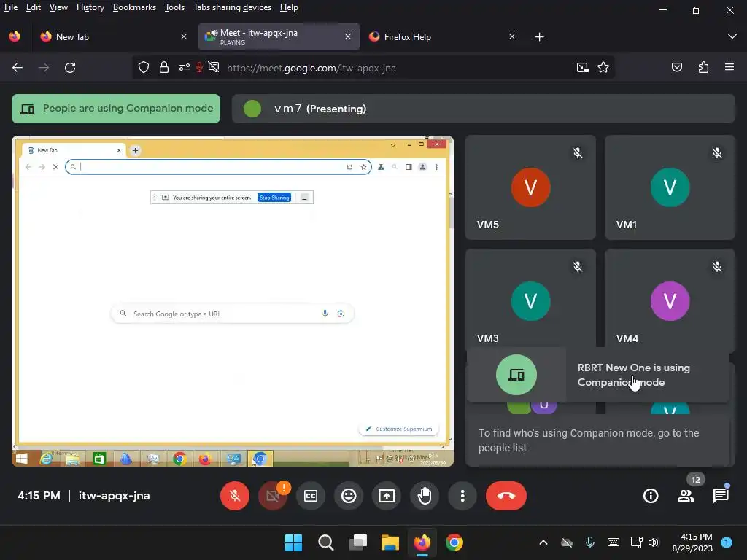Toggle picture-in-picture icon in address bar
Image resolution: width=747 pixels, height=560 pixels.
tap(583, 68)
